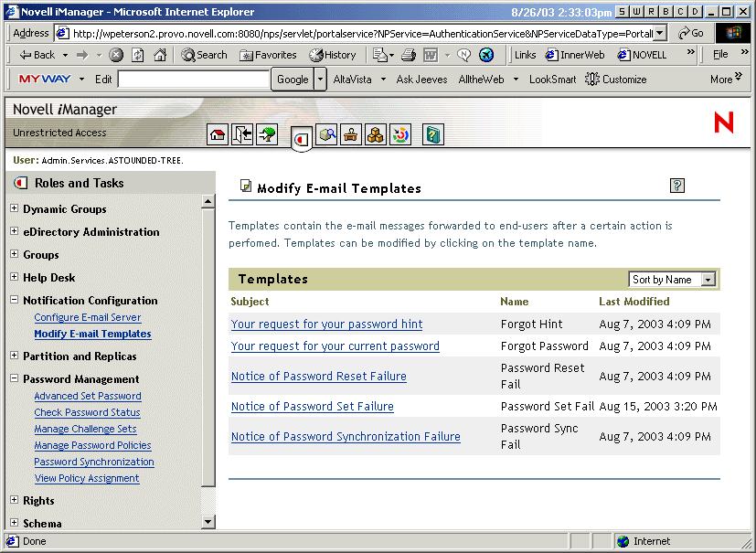This screenshot has height=553, width=756.
Task: Open the View Objects tree icon
Action: (267, 133)
